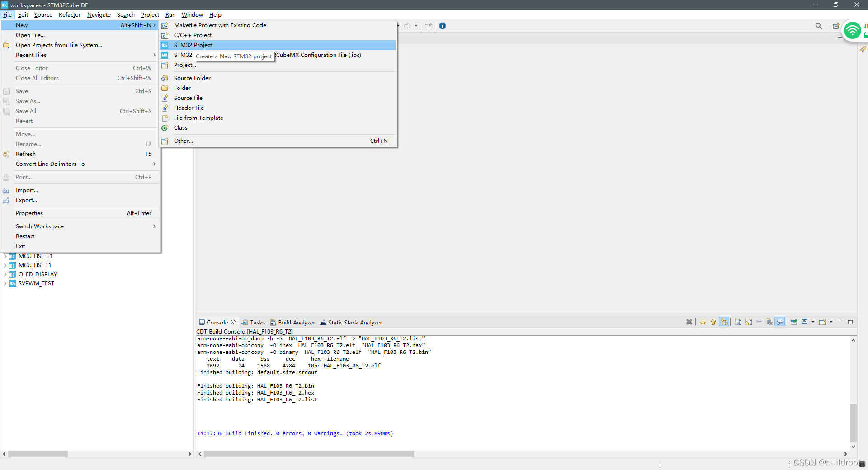
Task: Toggle show console on build output icon
Action: tap(780, 322)
